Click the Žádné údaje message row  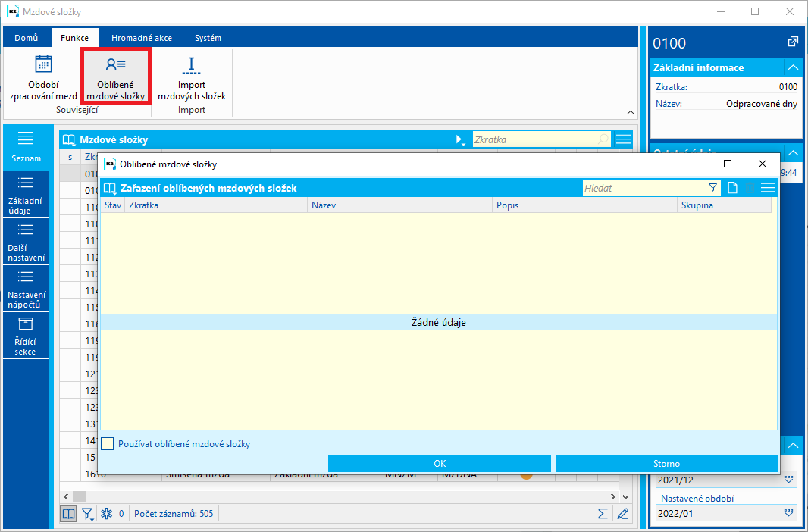pyautogui.click(x=439, y=322)
